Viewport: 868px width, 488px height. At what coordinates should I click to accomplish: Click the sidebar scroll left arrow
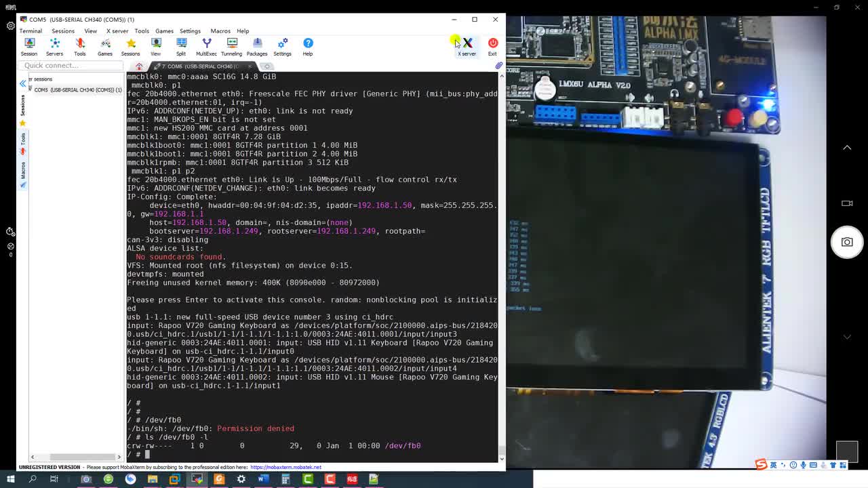[x=31, y=457]
